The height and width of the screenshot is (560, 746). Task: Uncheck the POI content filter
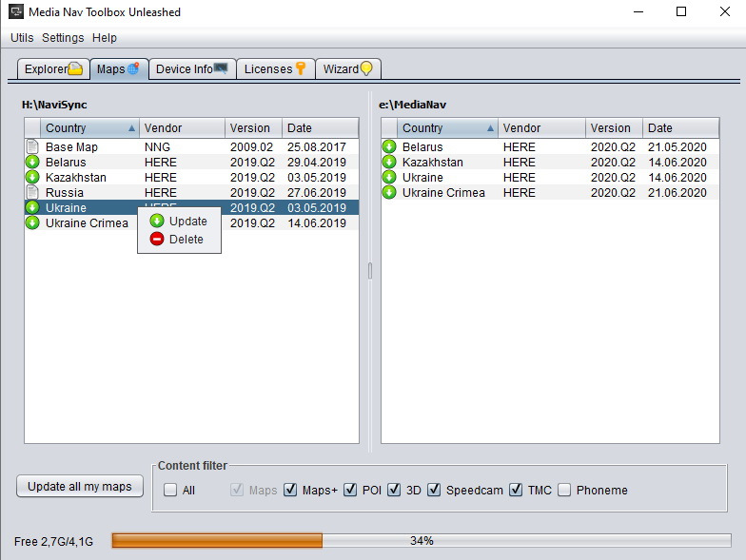point(350,490)
